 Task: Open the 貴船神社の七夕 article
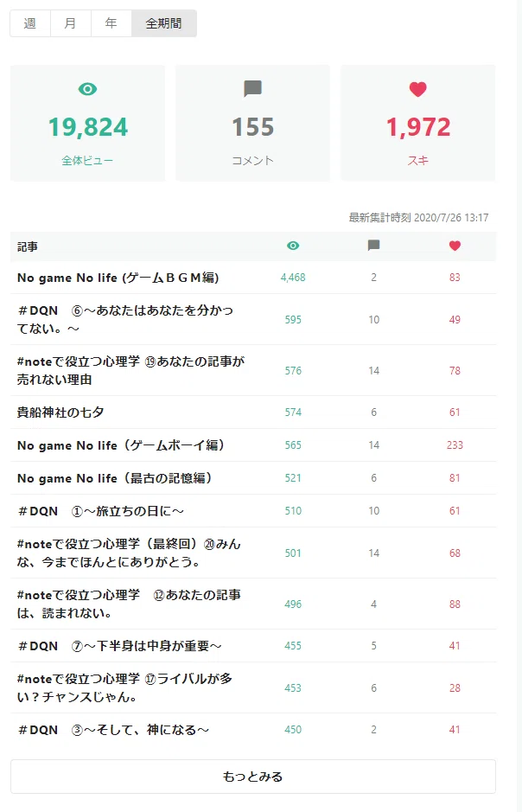click(x=60, y=412)
